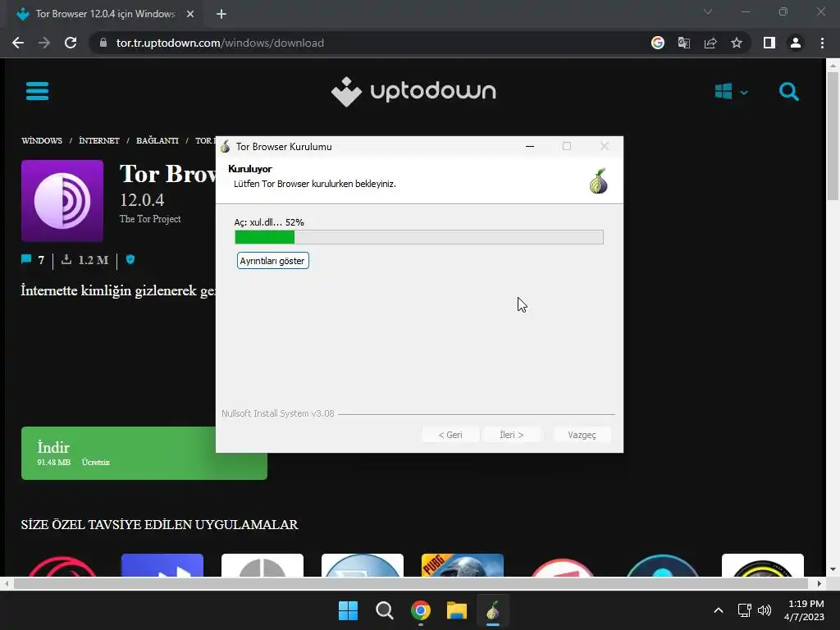
Task: Close the Tor Browser 12.0.4 tab
Action: [190, 14]
